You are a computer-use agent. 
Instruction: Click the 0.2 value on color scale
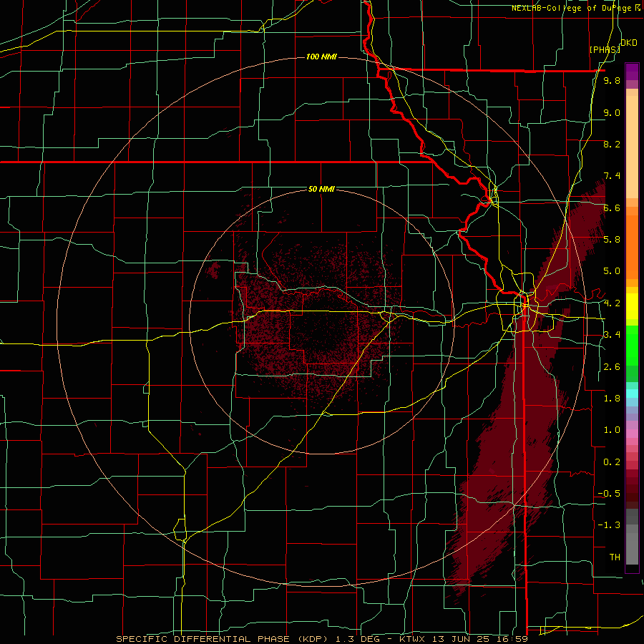612,462
